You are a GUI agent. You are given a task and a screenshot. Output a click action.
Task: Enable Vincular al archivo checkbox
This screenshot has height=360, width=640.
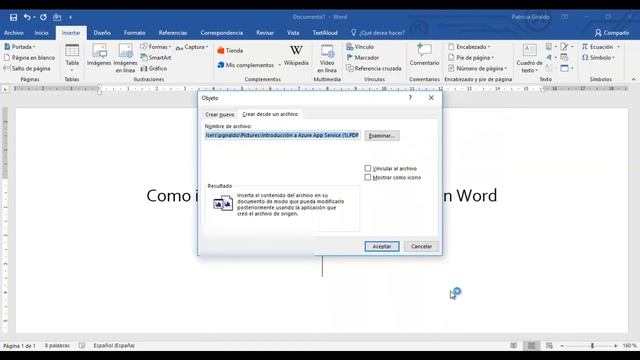pos(368,168)
